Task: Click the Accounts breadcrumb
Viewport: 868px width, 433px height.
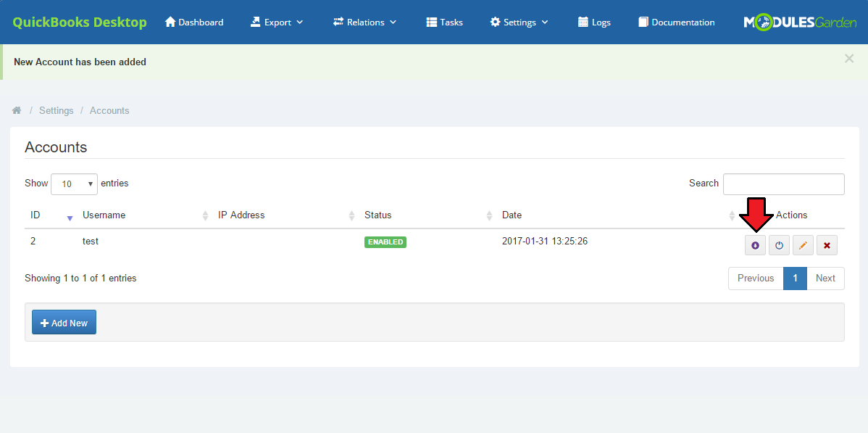Action: 109,110
